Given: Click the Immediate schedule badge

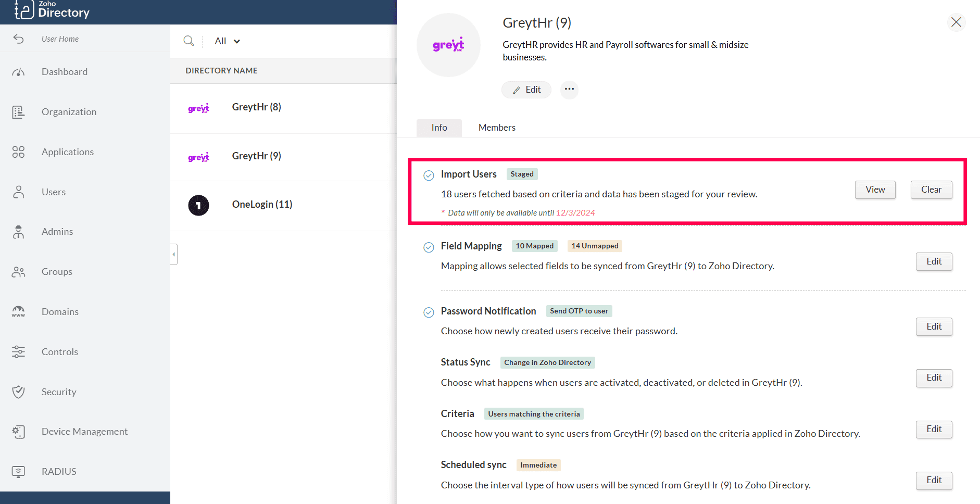Looking at the screenshot, I should click(538, 465).
